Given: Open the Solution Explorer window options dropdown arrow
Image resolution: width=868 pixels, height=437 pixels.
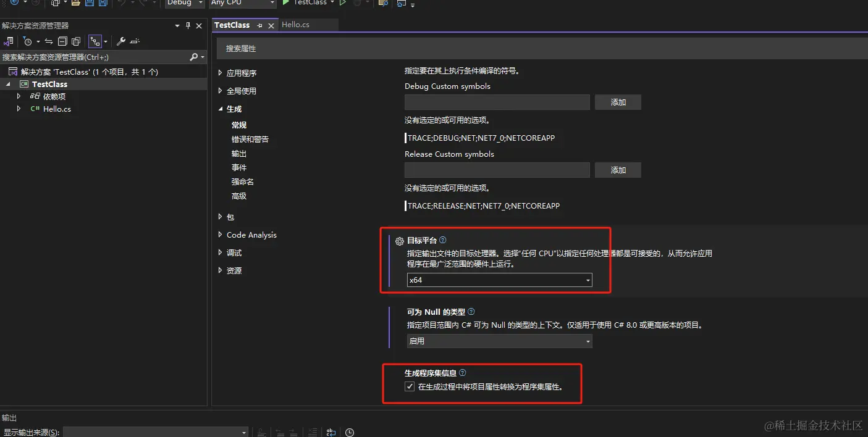Looking at the screenshot, I should pos(177,26).
